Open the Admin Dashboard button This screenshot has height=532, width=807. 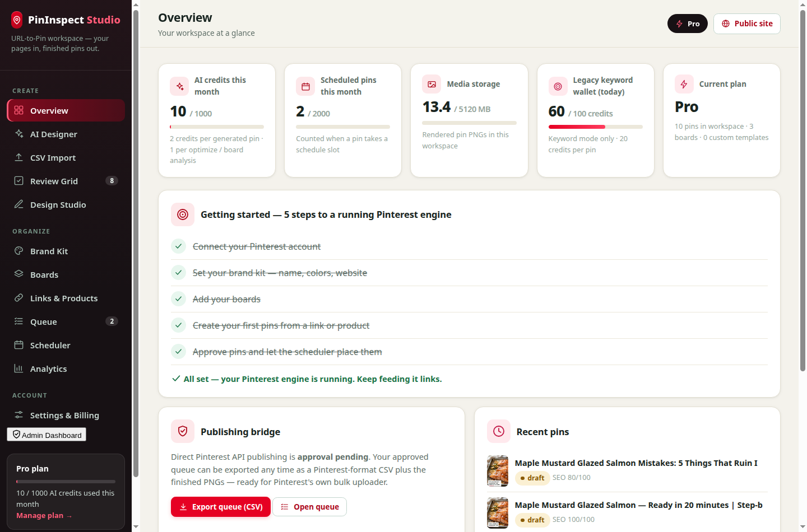47,435
